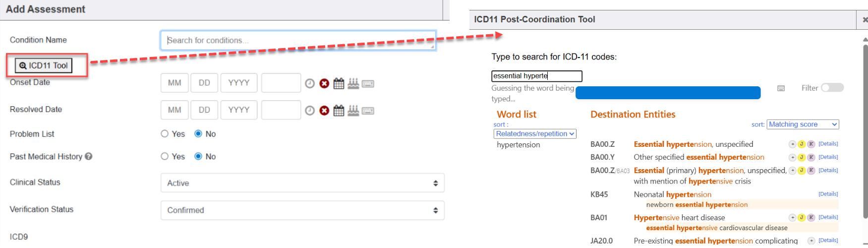Open the Clinical Status dropdown
The width and height of the screenshot is (868, 248).
[302, 183]
